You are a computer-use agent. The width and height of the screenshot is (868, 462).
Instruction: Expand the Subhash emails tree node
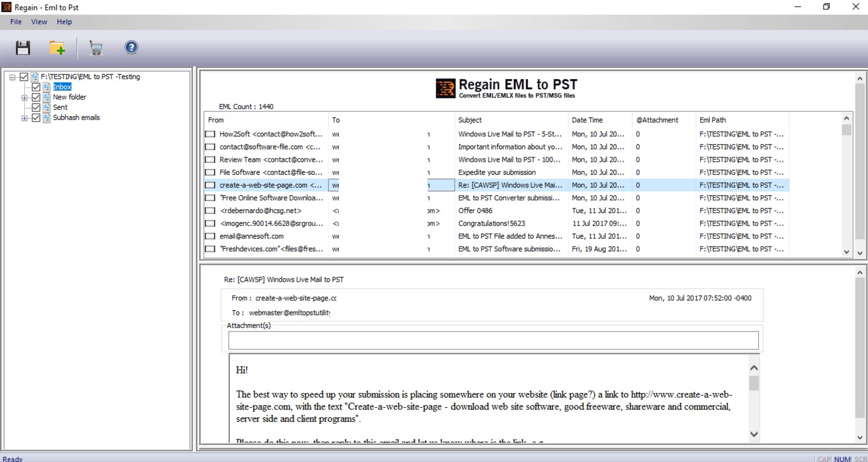click(25, 118)
